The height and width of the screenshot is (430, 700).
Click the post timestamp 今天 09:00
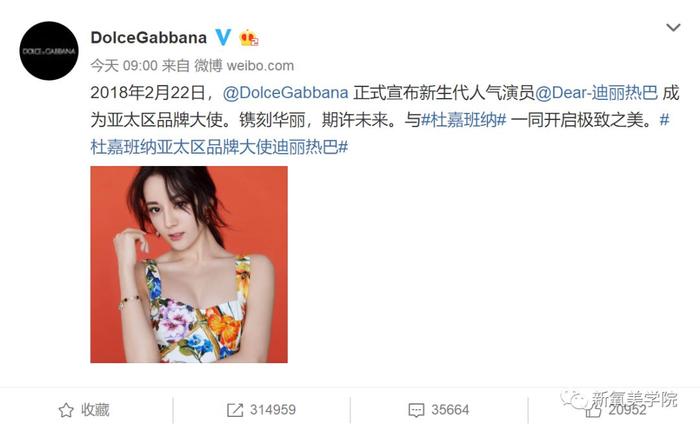coord(124,66)
